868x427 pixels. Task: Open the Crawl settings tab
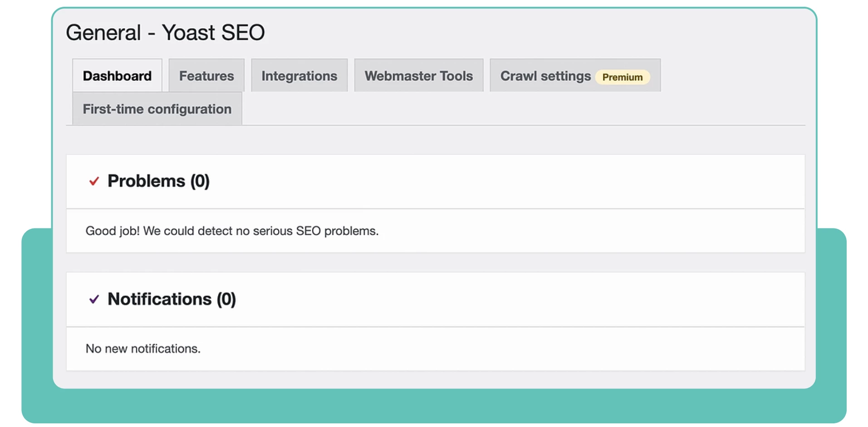pyautogui.click(x=575, y=75)
